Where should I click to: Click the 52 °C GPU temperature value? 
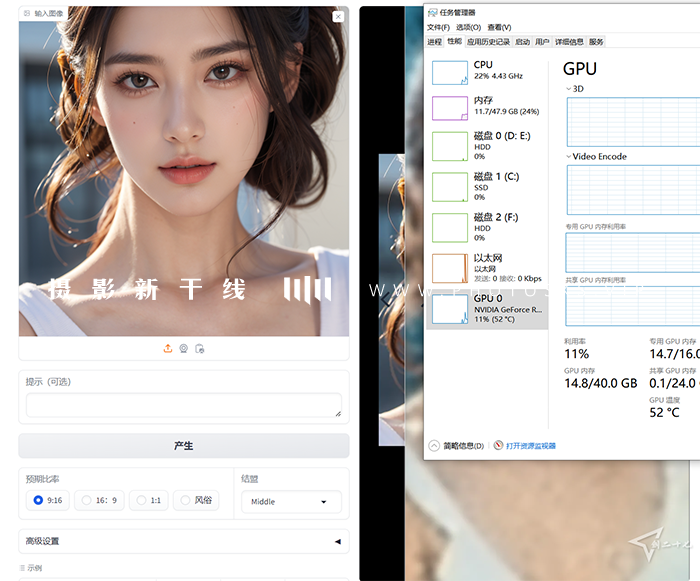pos(664,413)
